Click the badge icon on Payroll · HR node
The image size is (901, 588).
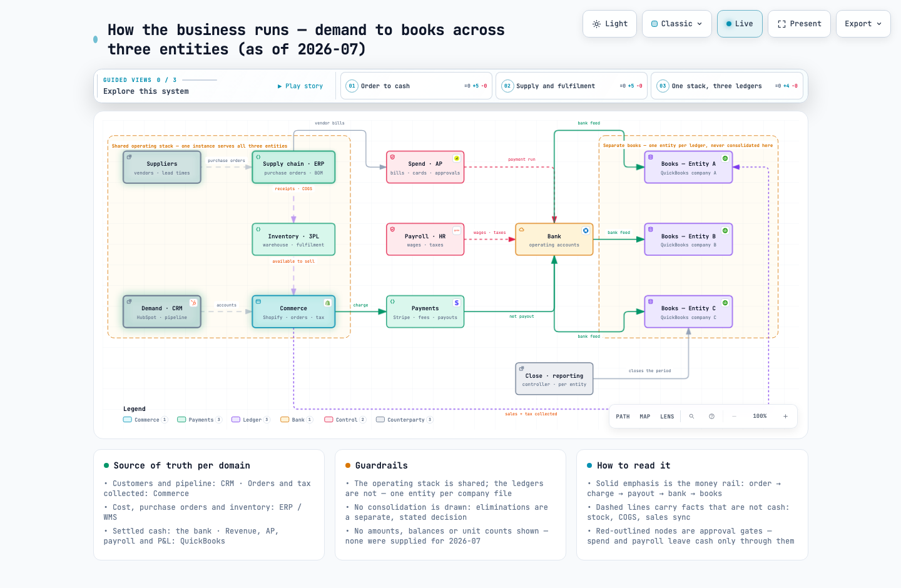click(457, 231)
